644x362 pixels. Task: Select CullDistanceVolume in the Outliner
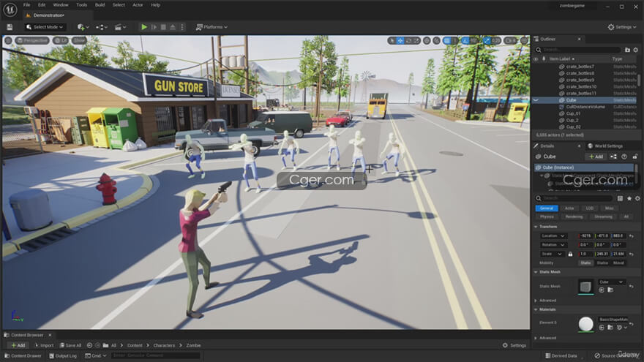tap(585, 107)
